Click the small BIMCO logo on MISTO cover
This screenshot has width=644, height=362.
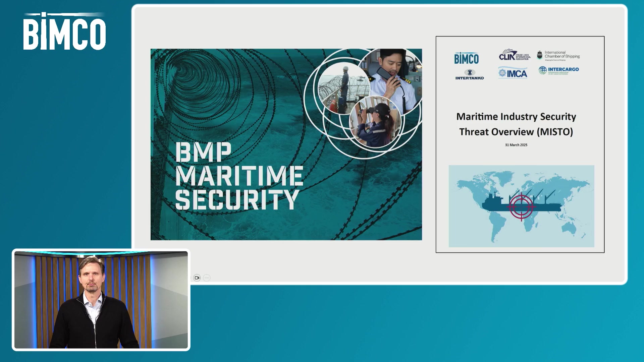point(466,58)
